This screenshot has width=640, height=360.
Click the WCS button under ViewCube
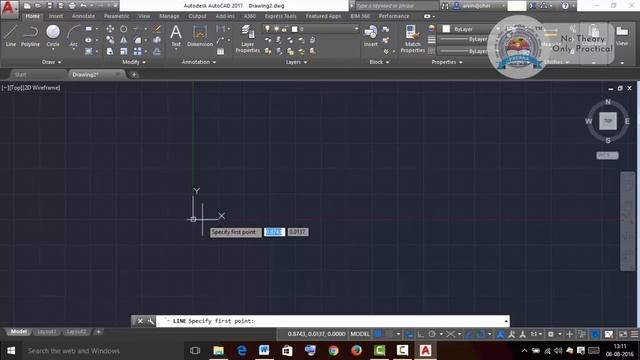tap(607, 156)
